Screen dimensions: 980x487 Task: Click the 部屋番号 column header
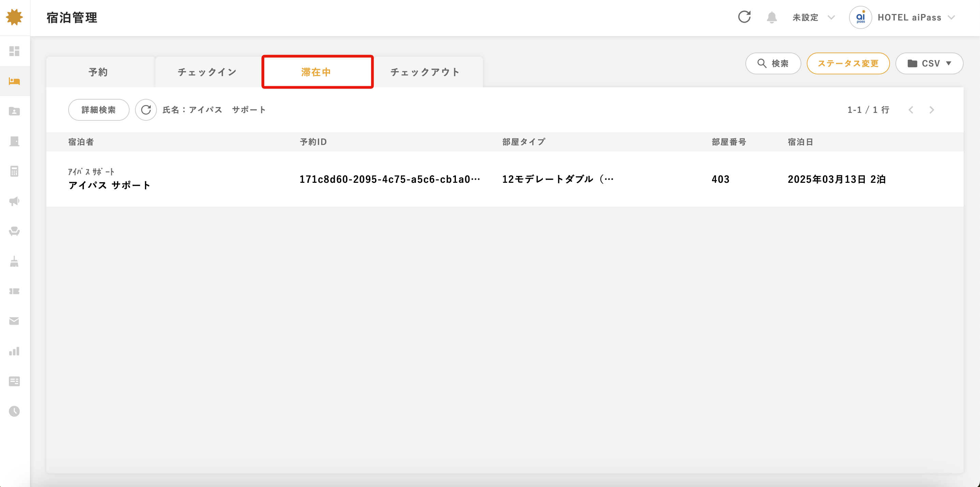729,142
